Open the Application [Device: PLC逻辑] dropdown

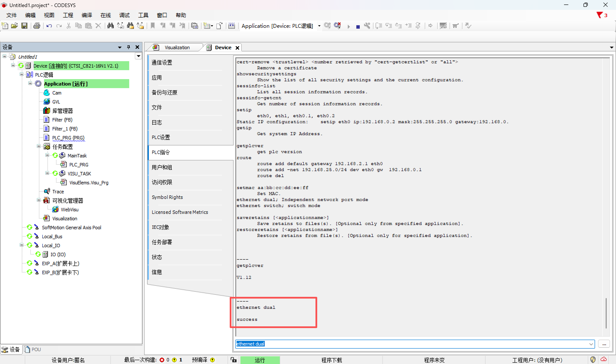point(319,26)
